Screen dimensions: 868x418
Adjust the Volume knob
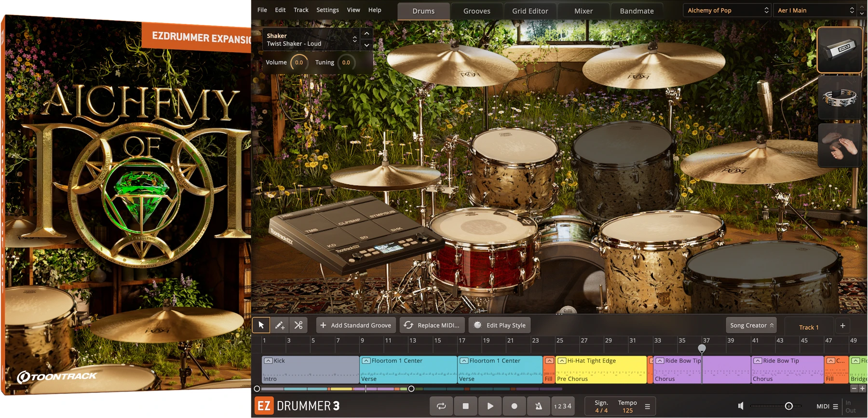point(299,62)
